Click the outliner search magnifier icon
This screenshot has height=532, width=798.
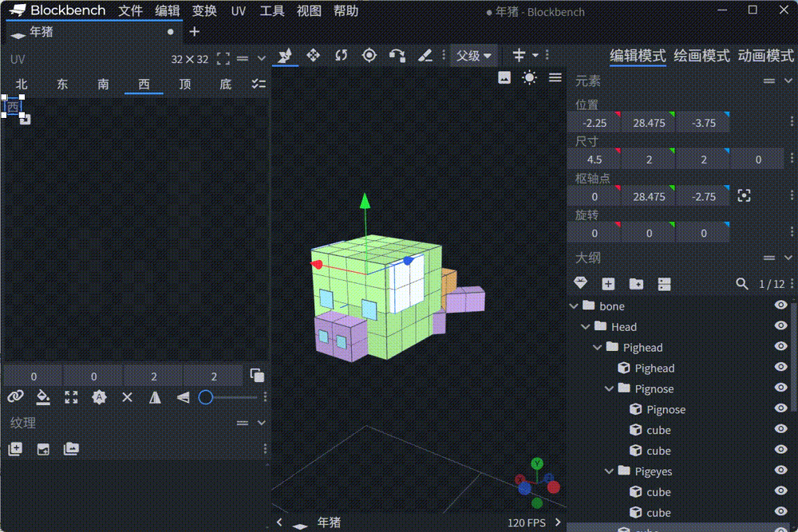[x=741, y=284]
